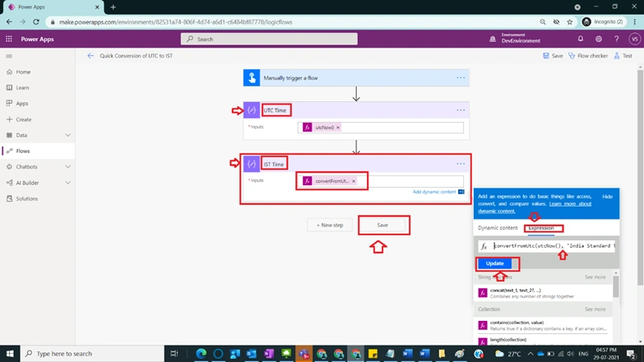
Task: Select the length(collection) function entry
Action: pos(543,341)
